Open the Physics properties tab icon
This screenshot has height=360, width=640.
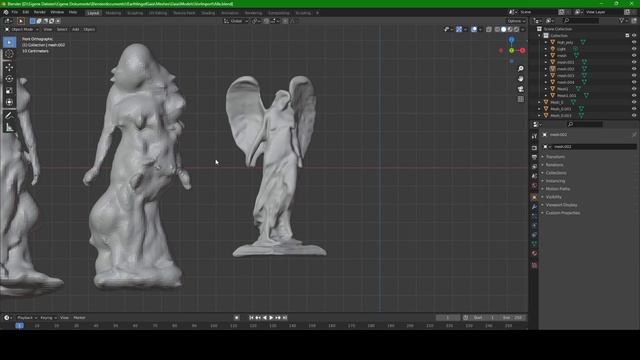[534, 225]
